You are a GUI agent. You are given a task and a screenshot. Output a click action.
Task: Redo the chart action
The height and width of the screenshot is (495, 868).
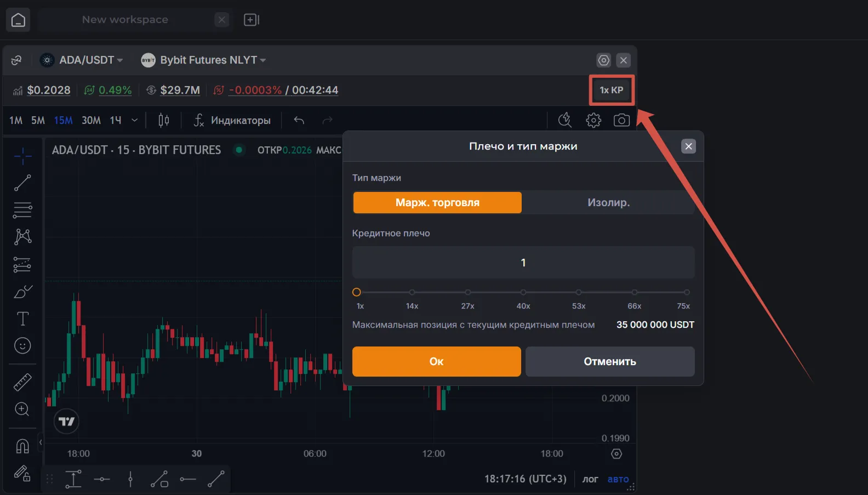tap(327, 120)
